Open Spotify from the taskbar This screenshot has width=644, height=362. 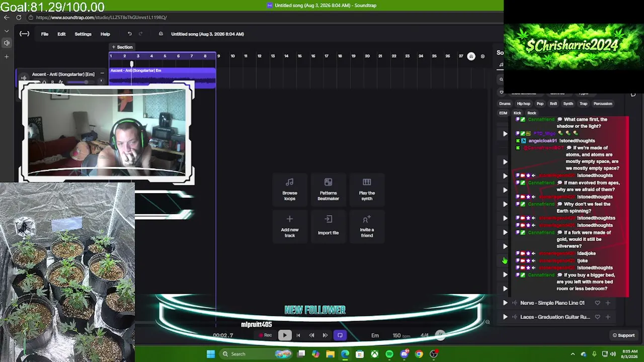[x=389, y=354]
